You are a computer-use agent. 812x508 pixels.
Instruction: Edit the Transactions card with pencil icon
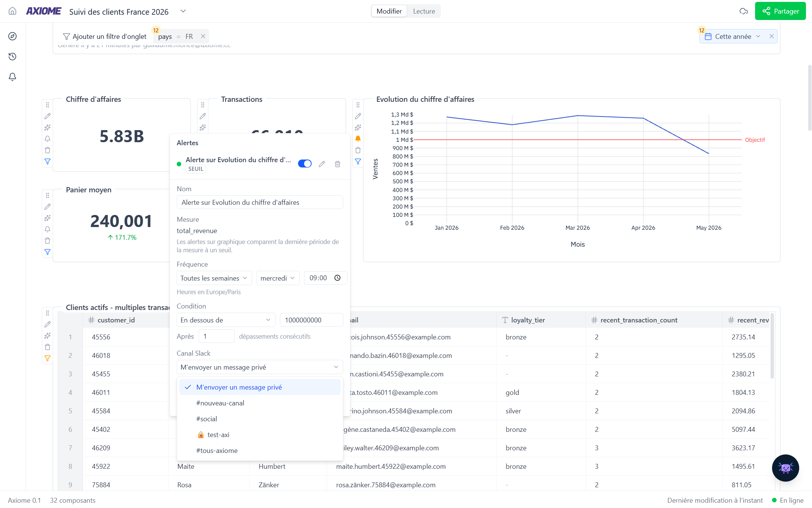click(x=203, y=116)
